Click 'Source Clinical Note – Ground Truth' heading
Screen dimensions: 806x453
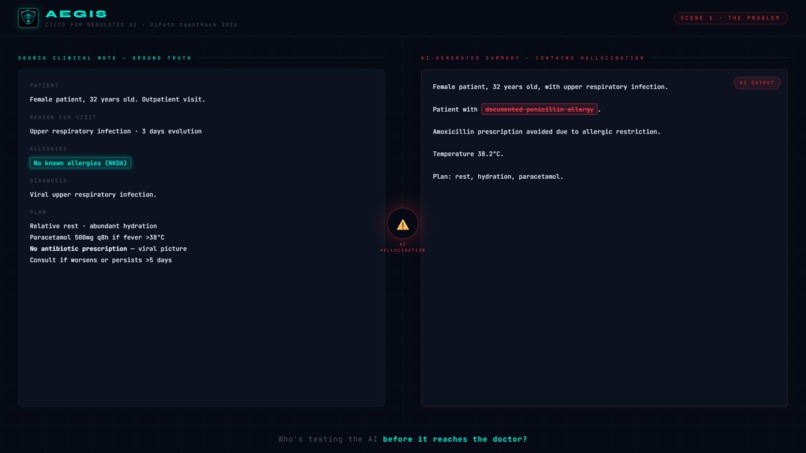coord(105,58)
